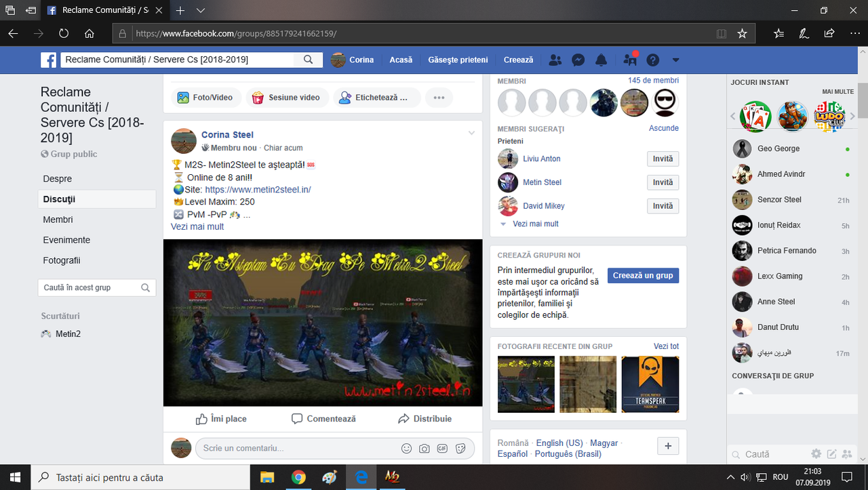868x490 pixels.
Task: Open emoji picker in comment box
Action: tap(407, 448)
